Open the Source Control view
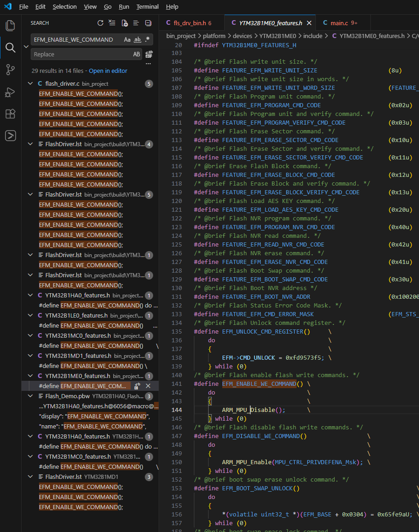The image size is (419, 532). click(10, 70)
